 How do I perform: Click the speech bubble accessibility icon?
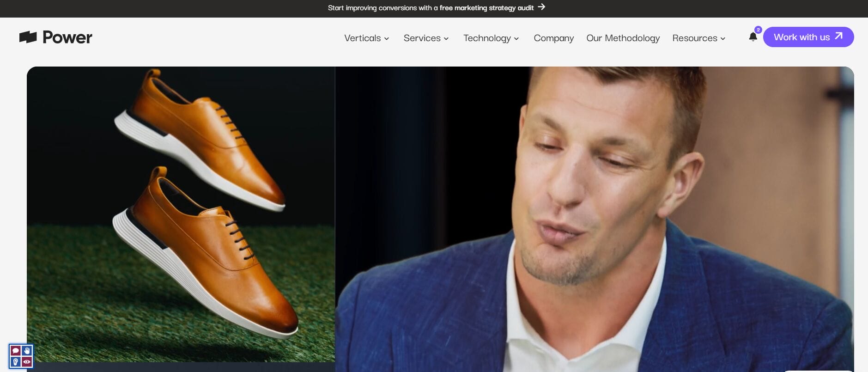(15, 351)
